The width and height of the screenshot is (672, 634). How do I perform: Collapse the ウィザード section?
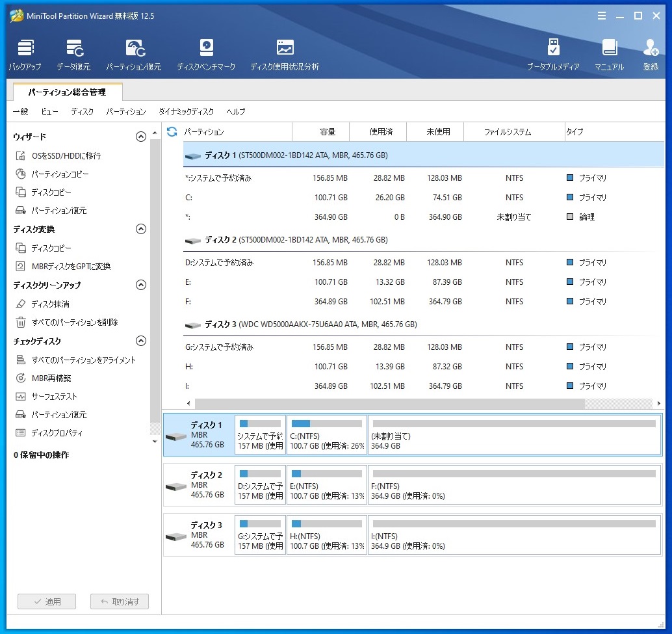coord(141,137)
